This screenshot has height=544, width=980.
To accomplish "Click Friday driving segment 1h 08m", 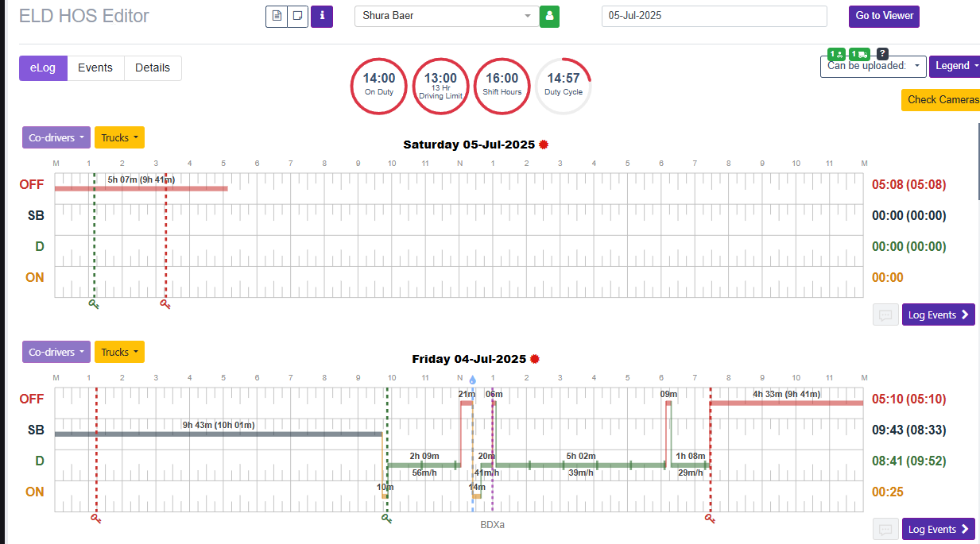I will tap(690, 465).
